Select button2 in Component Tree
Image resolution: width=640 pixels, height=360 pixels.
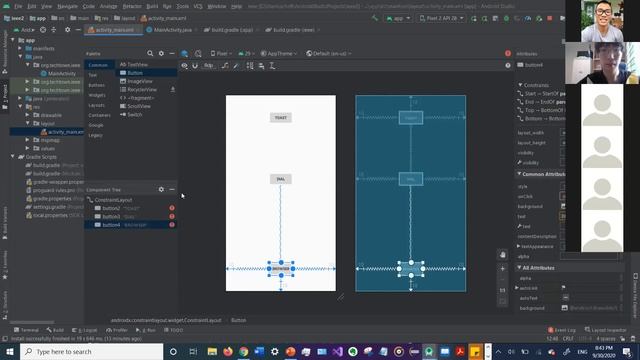(111, 208)
